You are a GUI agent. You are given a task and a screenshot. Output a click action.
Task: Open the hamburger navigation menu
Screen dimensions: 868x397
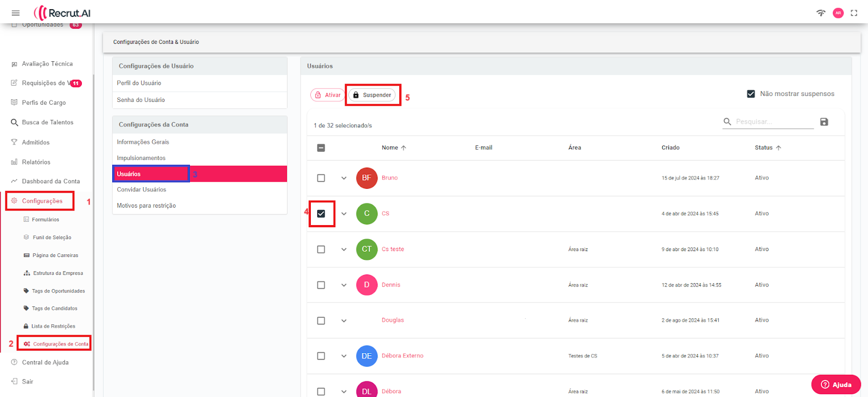(x=16, y=13)
